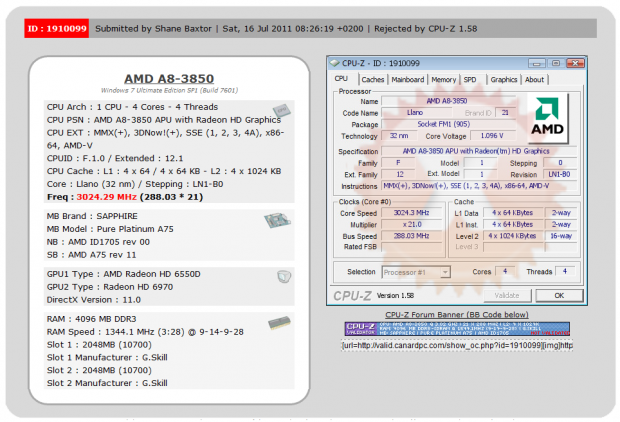Click the Multiplier value x 21.0
Image resolution: width=620 pixels, height=422 pixels.
pyautogui.click(x=411, y=224)
